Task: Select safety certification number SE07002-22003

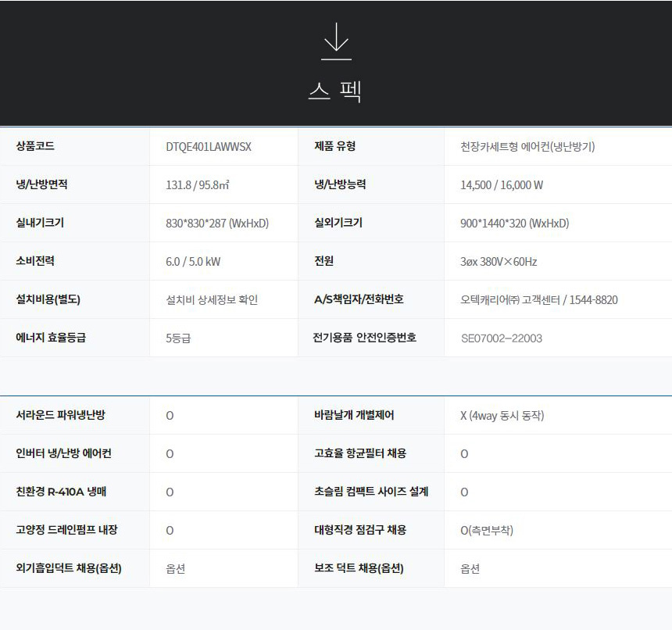Action: click(x=501, y=338)
